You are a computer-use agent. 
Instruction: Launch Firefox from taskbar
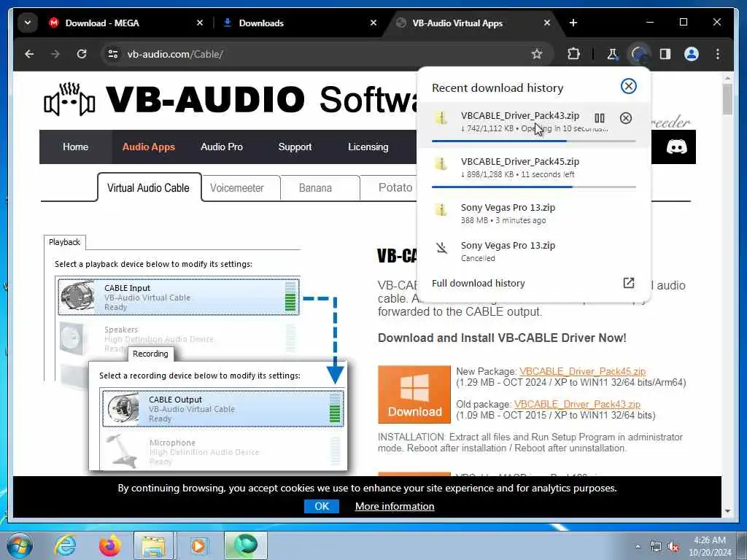click(109, 545)
